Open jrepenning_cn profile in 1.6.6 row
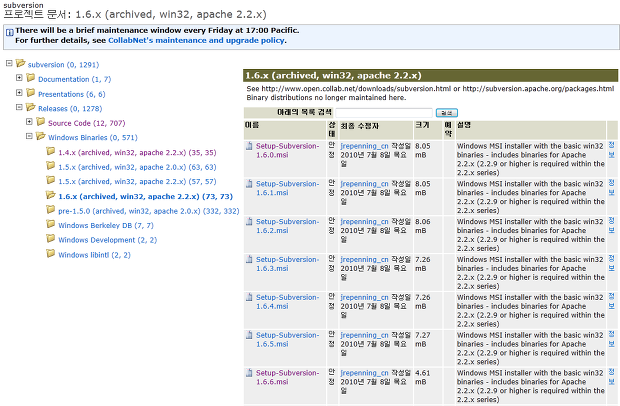This screenshot has height=406, width=620. click(364, 373)
